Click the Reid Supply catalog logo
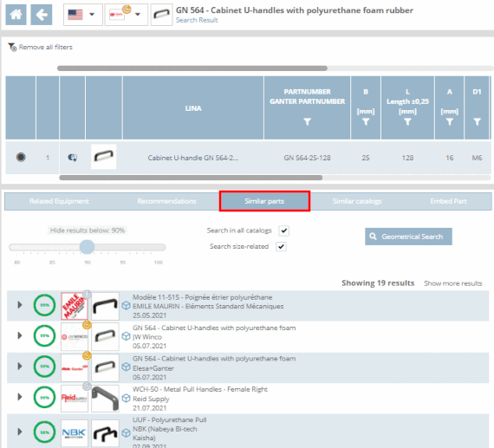Image resolution: width=494 pixels, height=448 pixels. [75, 399]
